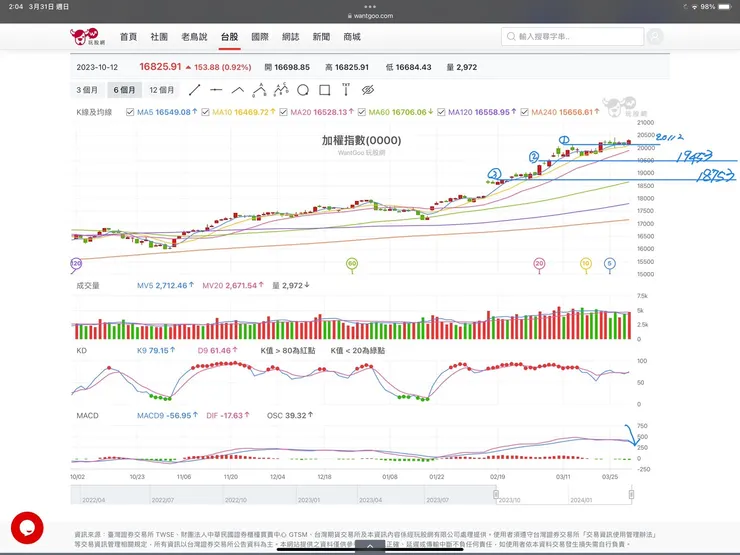Click the search keyword input field
The height and width of the screenshot is (555, 740).
[572, 36]
